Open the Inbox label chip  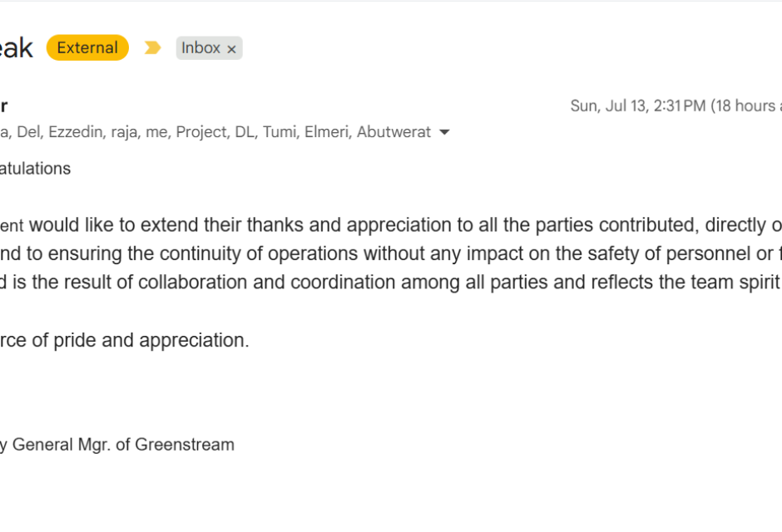[x=200, y=48]
